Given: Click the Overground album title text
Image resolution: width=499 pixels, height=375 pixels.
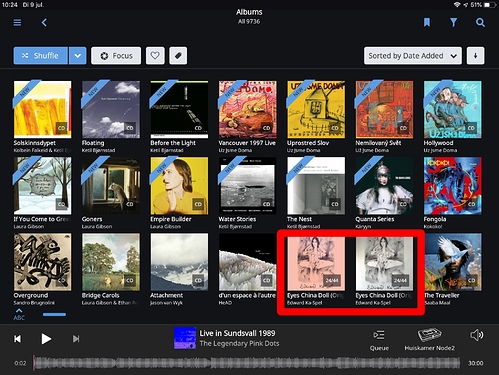Looking at the screenshot, I should point(31,295).
